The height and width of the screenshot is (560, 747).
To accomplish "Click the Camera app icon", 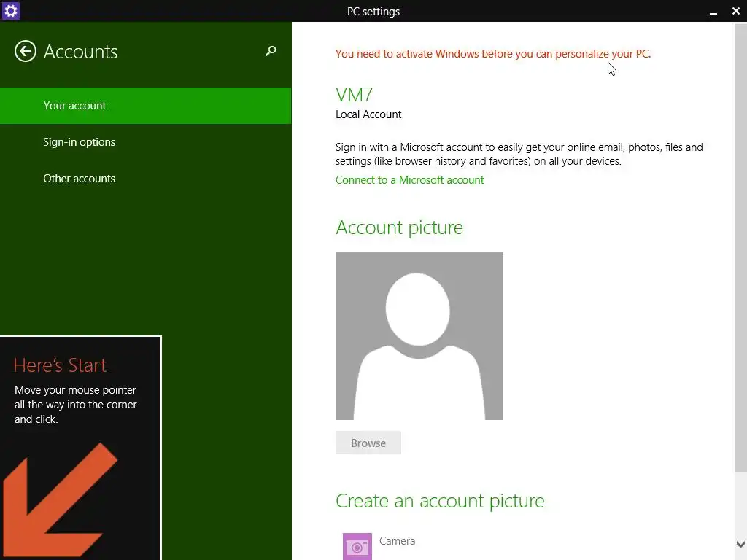I will (357, 546).
